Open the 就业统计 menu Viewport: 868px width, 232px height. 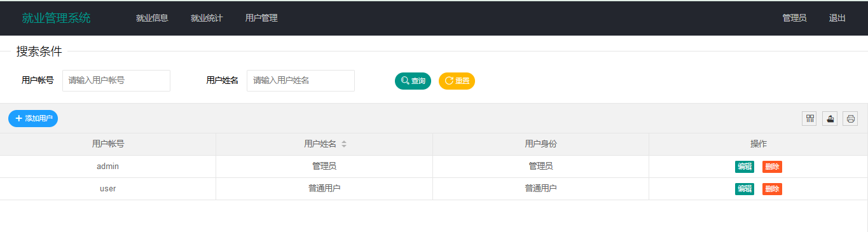207,18
